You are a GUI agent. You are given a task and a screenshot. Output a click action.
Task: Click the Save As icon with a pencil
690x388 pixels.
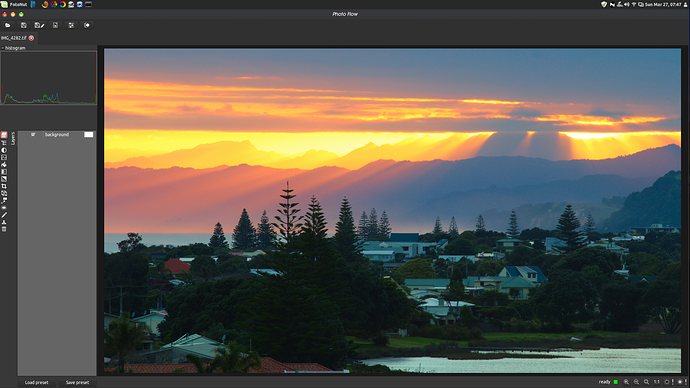tap(39, 26)
